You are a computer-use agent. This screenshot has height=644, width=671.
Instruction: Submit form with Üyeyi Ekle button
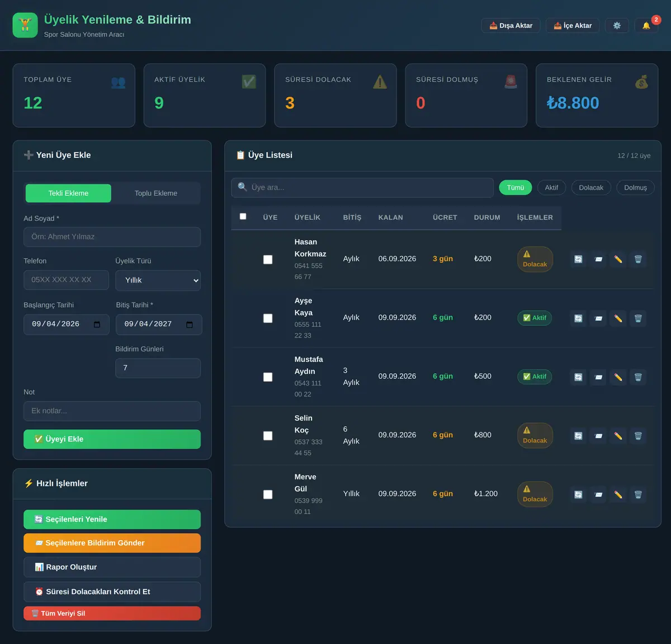(x=112, y=439)
